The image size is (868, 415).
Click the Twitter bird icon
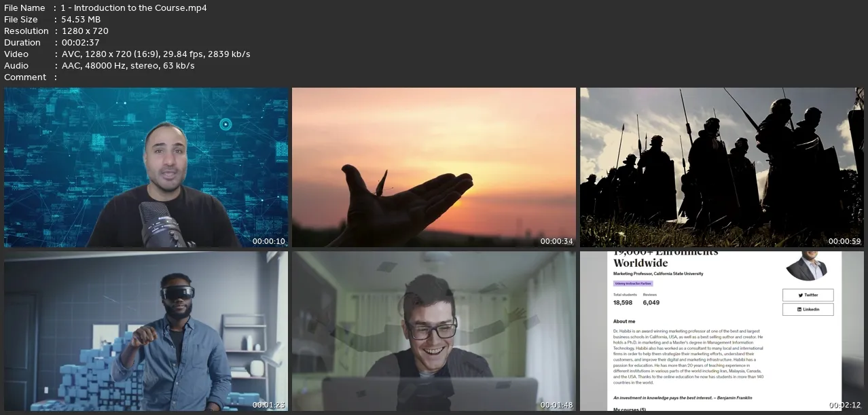(801, 295)
